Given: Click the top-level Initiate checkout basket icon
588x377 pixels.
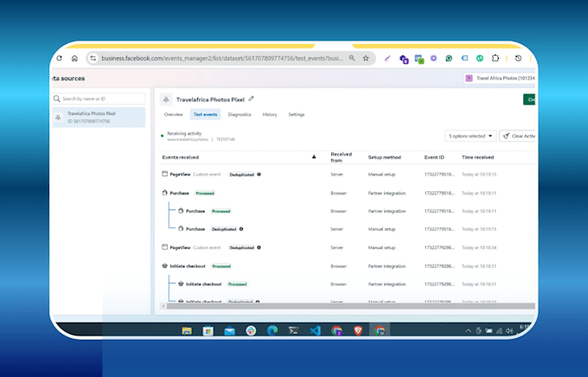Looking at the screenshot, I should [164, 266].
